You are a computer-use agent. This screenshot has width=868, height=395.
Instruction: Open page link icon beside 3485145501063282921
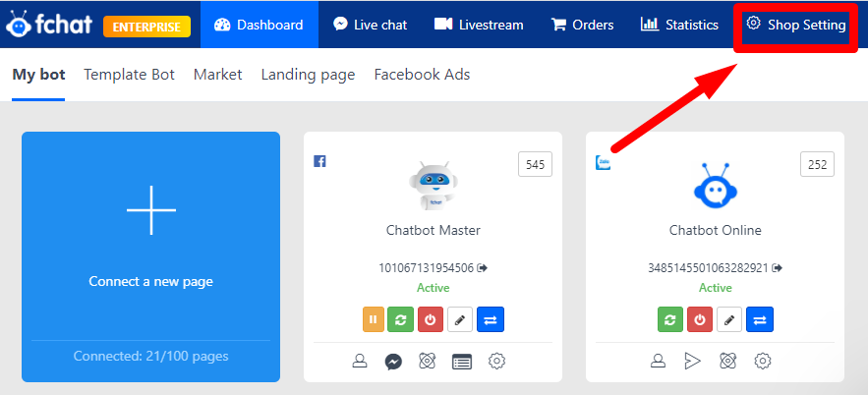pos(778,268)
